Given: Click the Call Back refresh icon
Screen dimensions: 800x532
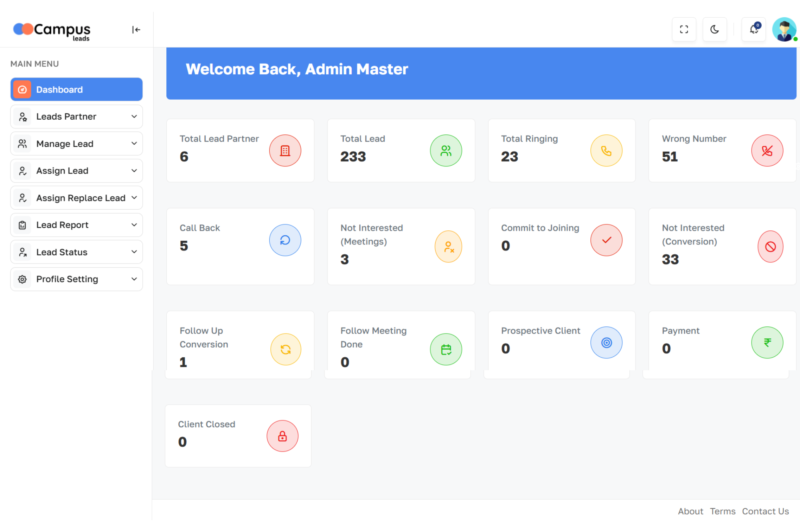Looking at the screenshot, I should (285, 240).
